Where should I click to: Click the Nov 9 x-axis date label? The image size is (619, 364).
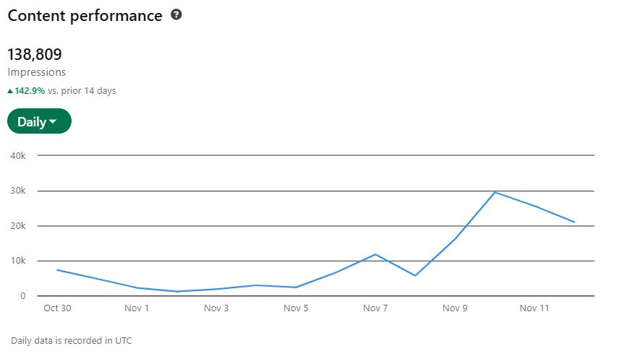tap(455, 308)
